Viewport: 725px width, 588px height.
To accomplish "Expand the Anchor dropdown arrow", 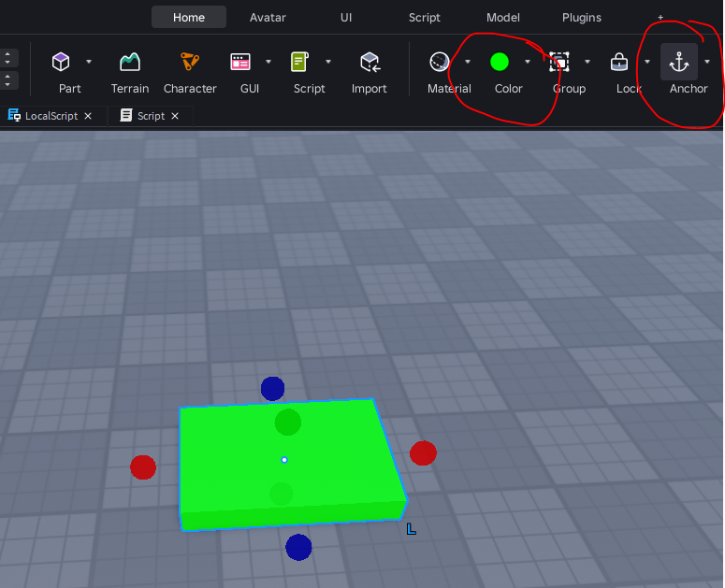I will [x=707, y=62].
